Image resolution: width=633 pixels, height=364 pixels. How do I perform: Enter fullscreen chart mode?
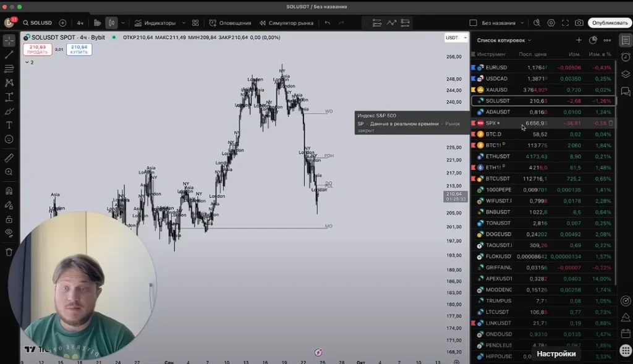[x=565, y=23]
